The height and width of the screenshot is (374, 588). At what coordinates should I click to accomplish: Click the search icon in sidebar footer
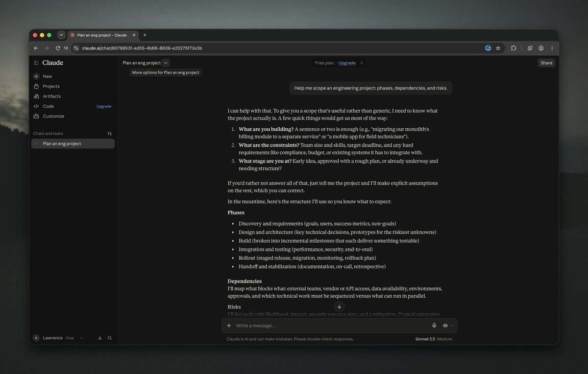(x=110, y=338)
